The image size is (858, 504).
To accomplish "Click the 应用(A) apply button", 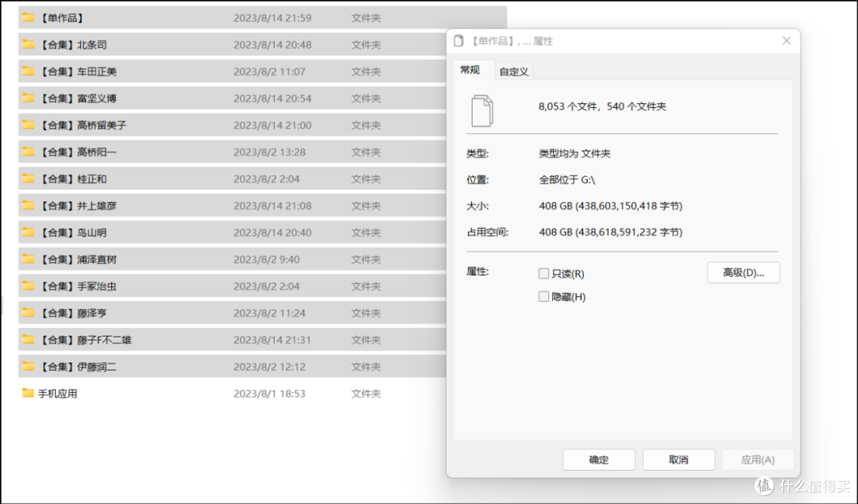I will coord(758,460).
